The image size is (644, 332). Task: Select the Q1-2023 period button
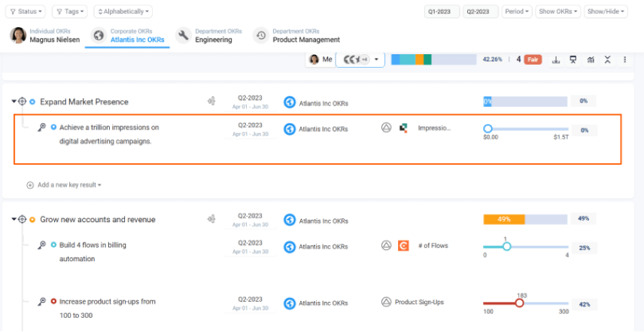click(x=442, y=11)
